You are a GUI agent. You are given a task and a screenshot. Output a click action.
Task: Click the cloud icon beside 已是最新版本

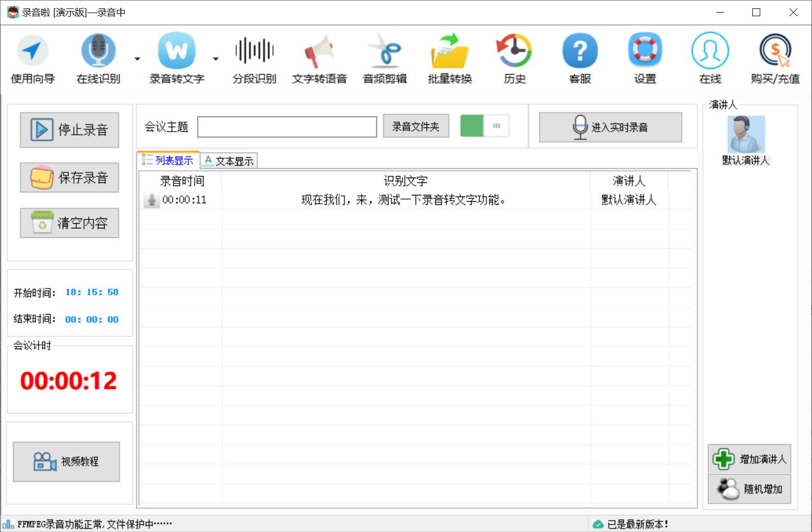598,524
